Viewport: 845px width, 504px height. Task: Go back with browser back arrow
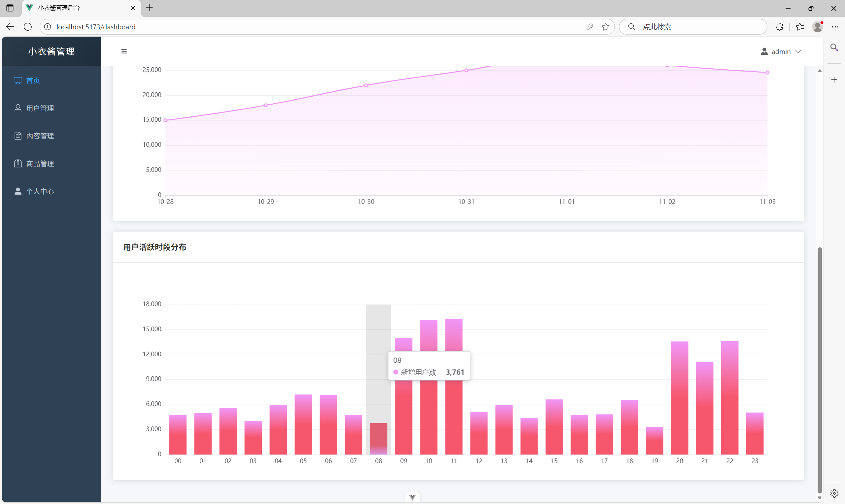pyautogui.click(x=10, y=26)
